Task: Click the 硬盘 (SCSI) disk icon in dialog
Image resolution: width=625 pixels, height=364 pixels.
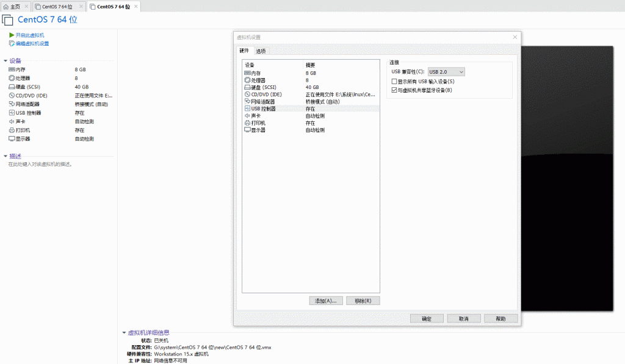Action: (247, 87)
